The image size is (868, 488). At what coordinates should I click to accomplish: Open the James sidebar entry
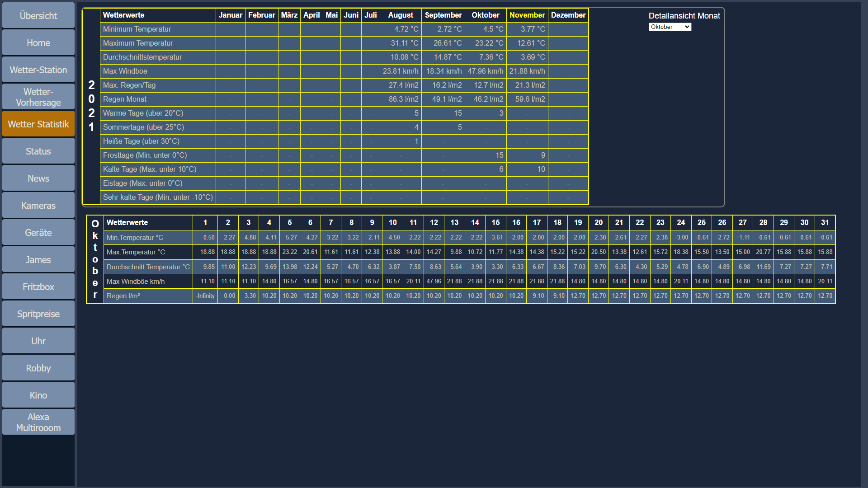click(38, 260)
